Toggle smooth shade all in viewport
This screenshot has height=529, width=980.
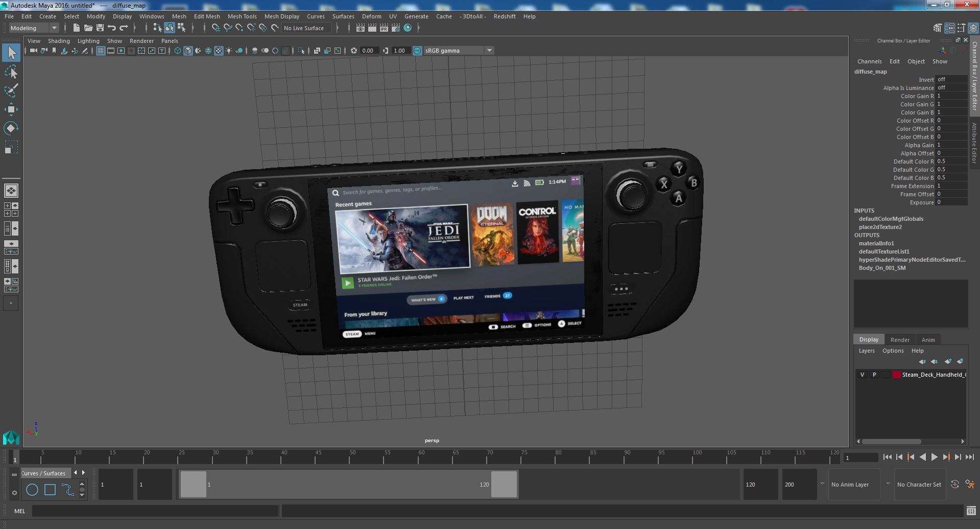[x=188, y=51]
